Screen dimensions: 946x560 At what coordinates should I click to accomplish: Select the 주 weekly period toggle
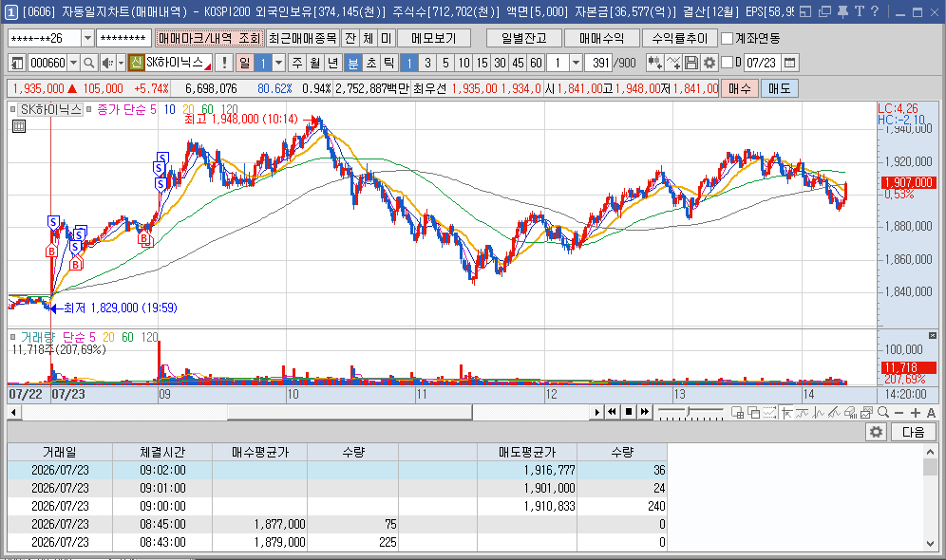(x=297, y=63)
